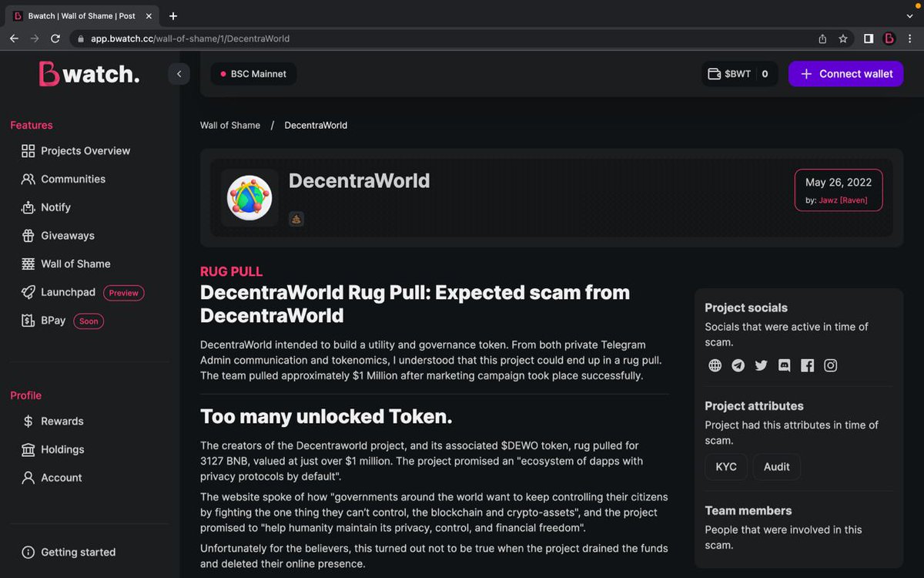924x578 pixels.
Task: Open the Getting started link
Action: pyautogui.click(x=69, y=552)
